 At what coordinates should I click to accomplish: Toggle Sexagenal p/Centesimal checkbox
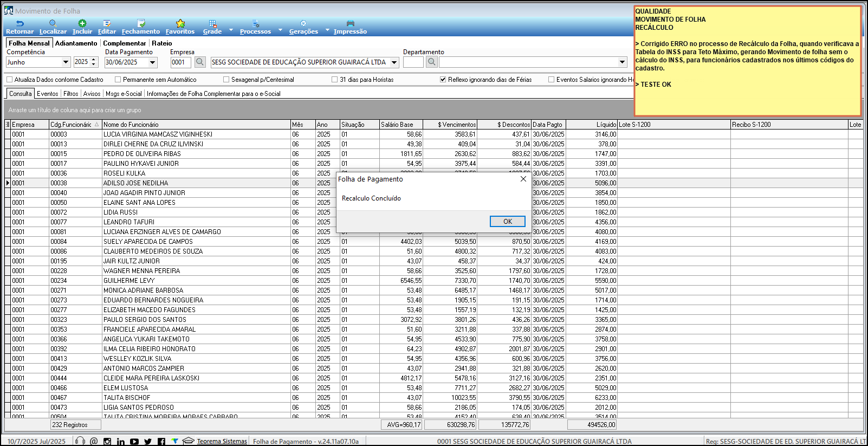tap(226, 79)
